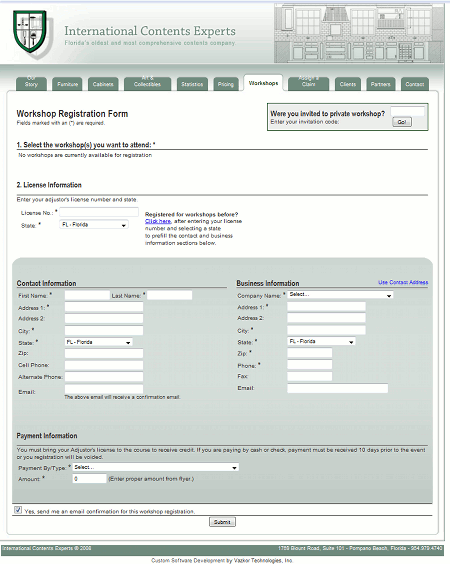The height and width of the screenshot is (564, 450).
Task: Open the Payment By/Type dropdown
Action: coord(155,467)
